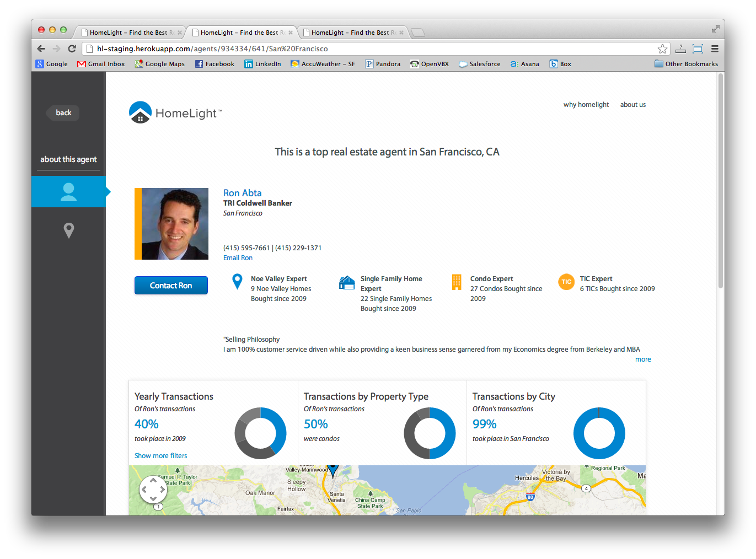
Task: Open the Ron Abta name link
Action: (242, 193)
